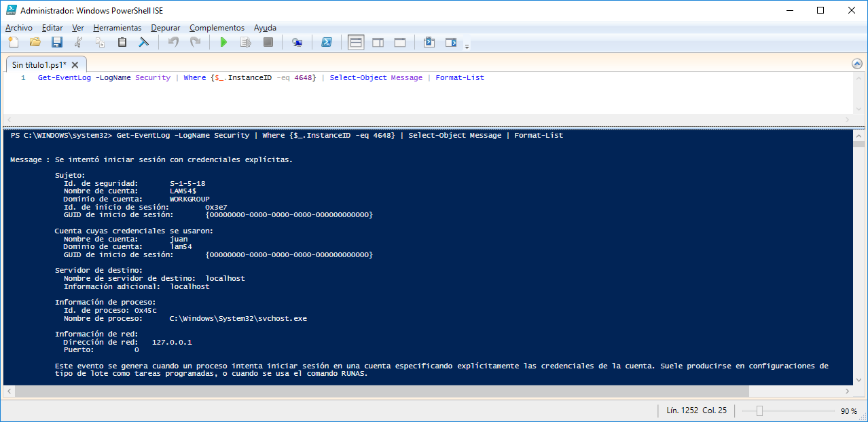Click the Paste clipboard icon
The width and height of the screenshot is (868, 422).
[x=122, y=41]
